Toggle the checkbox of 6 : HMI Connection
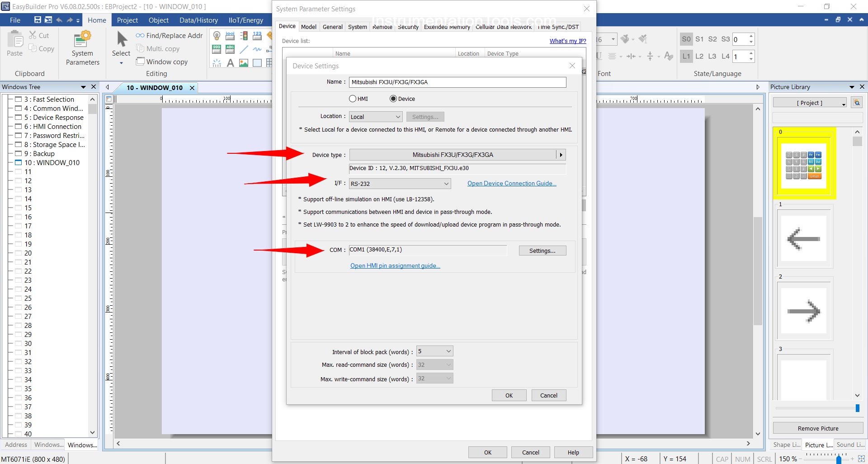 19,126
